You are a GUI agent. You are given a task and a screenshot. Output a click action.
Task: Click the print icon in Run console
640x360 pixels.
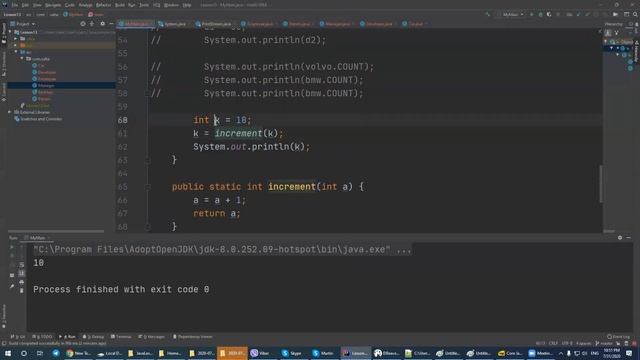[x=22, y=282]
